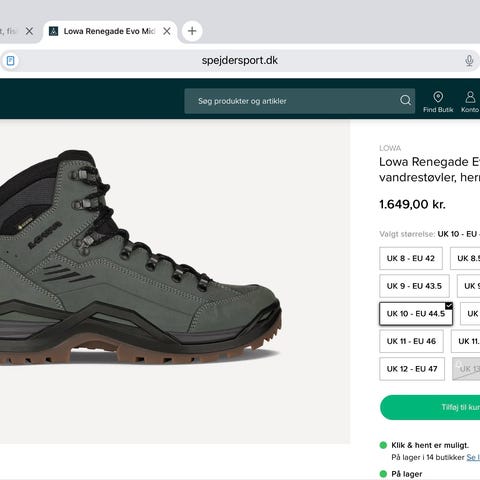Close the Lowa Renegade Evo Mid tab

click(x=167, y=31)
